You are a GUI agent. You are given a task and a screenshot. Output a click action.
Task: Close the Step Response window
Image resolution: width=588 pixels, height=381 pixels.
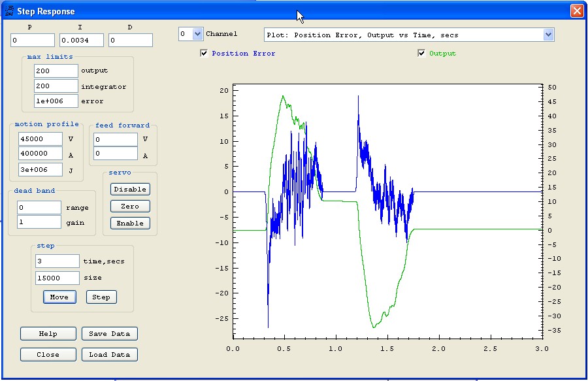coord(576,11)
